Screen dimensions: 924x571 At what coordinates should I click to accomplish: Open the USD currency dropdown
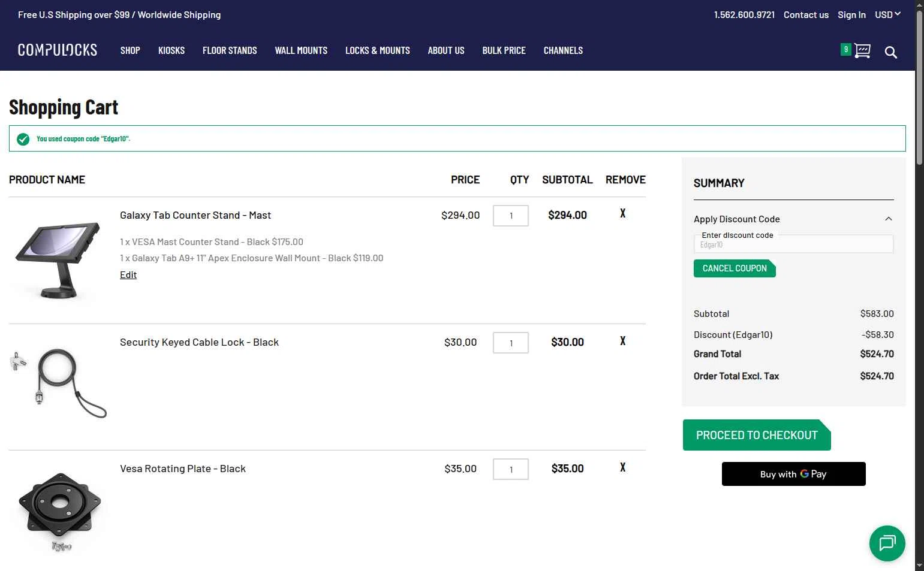887,14
